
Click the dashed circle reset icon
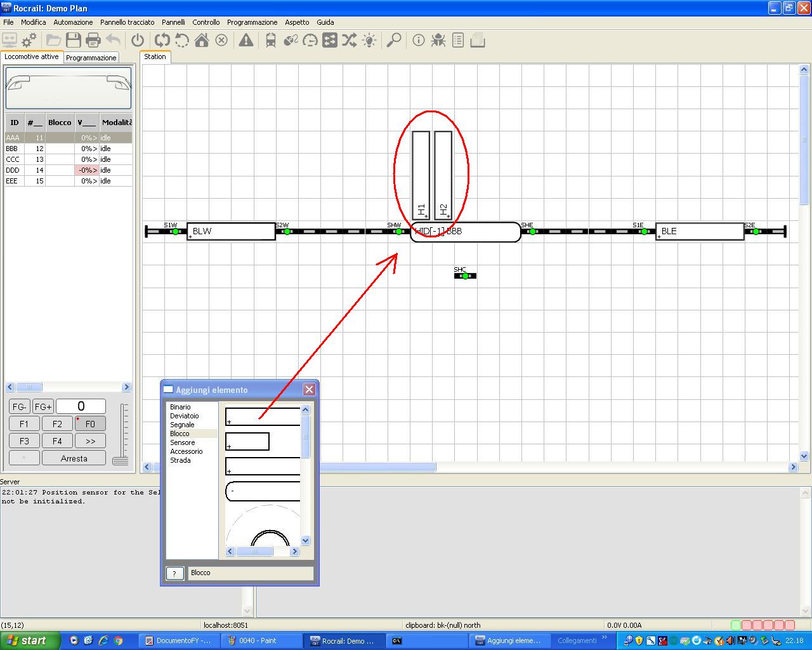click(x=182, y=41)
